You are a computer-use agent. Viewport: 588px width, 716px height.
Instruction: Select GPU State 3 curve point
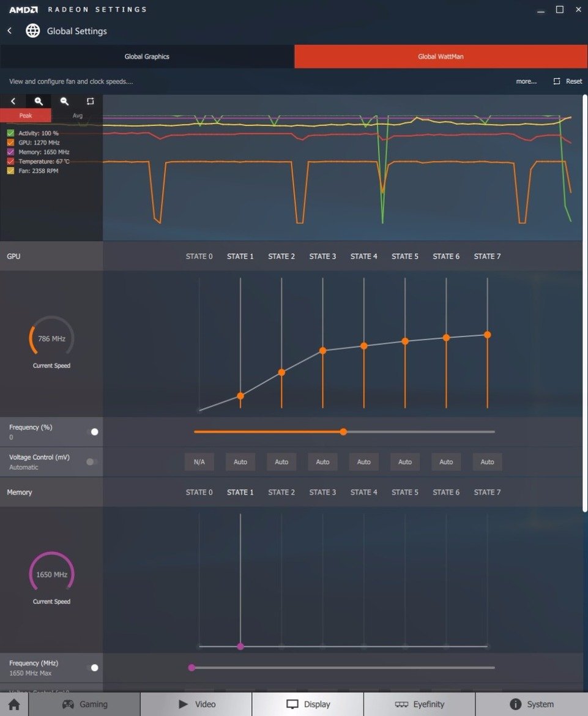(323, 351)
